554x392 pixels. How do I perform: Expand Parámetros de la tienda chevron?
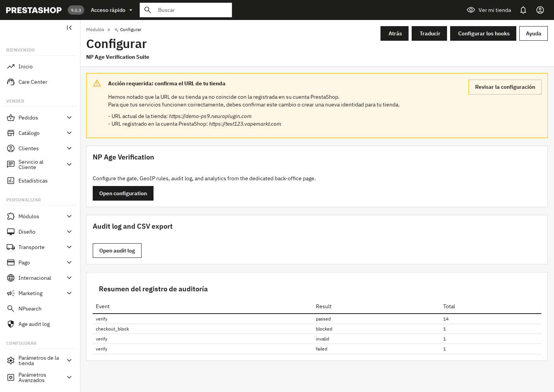(69, 360)
